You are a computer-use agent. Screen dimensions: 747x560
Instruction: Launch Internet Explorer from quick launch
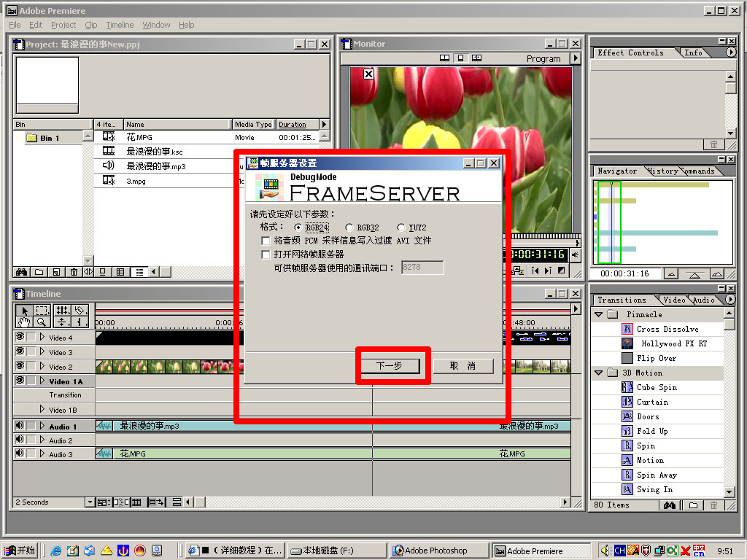click(x=55, y=551)
